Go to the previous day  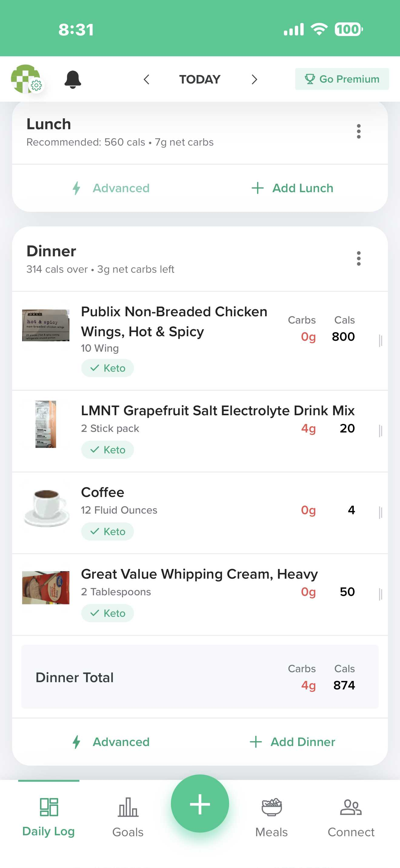pyautogui.click(x=146, y=80)
